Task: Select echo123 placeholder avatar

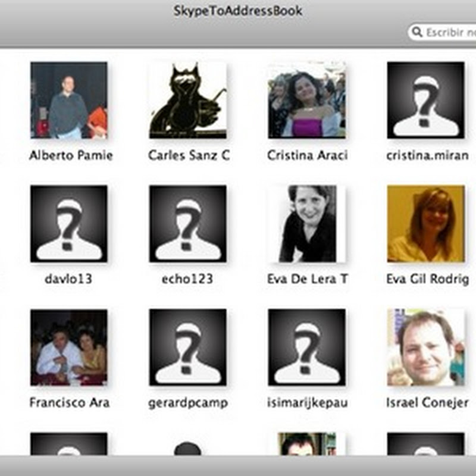Action: [188, 224]
